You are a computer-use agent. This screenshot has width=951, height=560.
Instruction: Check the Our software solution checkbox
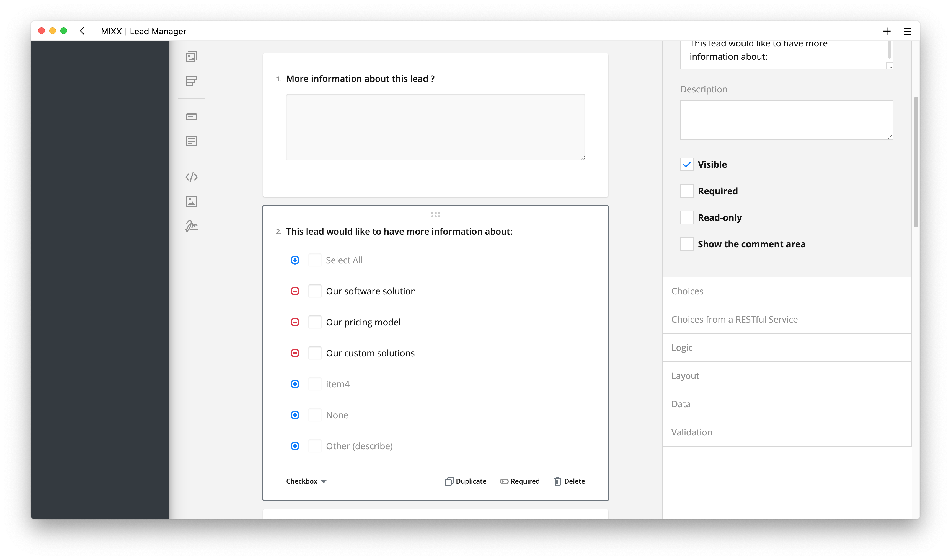tap(315, 291)
